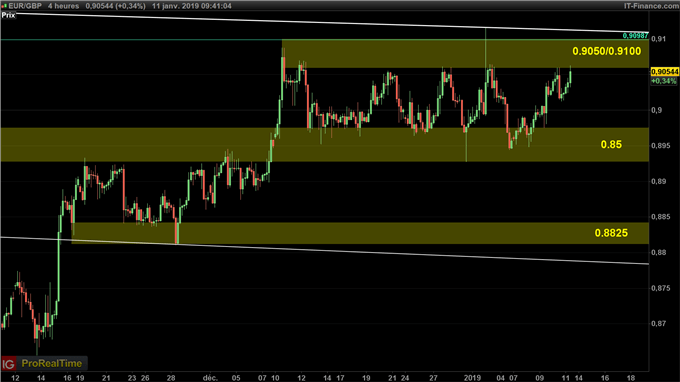Click the 0,91 price axis tick
Image resolution: width=680 pixels, height=382 pixels.
pyautogui.click(x=657, y=39)
